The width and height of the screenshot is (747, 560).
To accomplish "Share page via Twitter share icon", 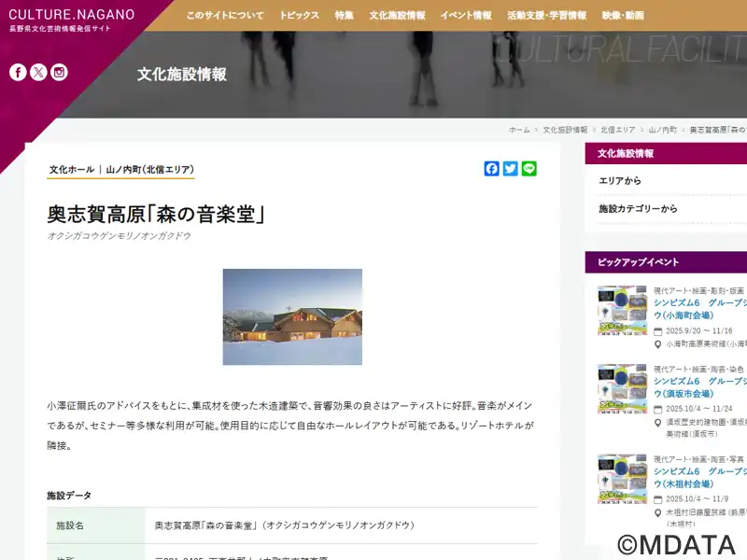I will pos(511,169).
